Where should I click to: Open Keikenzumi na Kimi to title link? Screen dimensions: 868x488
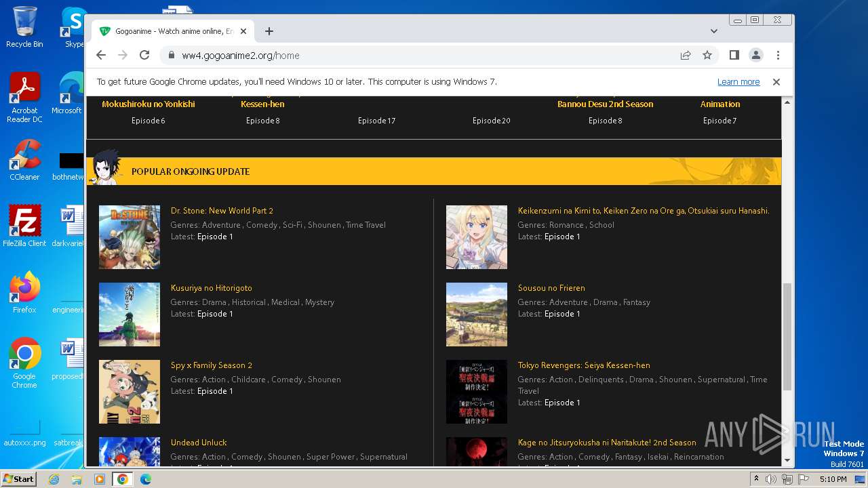click(x=644, y=211)
